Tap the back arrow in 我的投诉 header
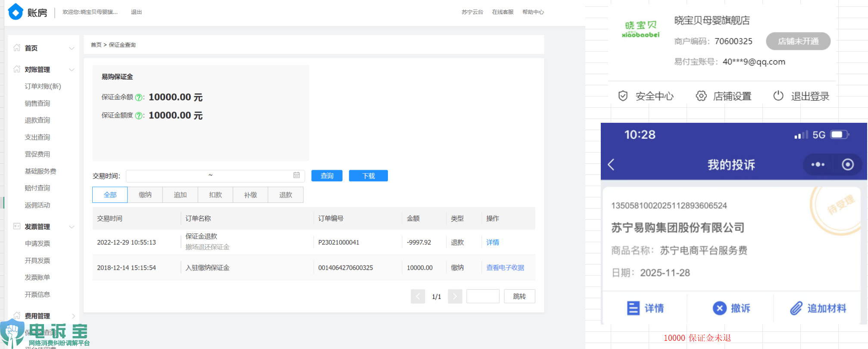868x349 pixels. click(611, 165)
